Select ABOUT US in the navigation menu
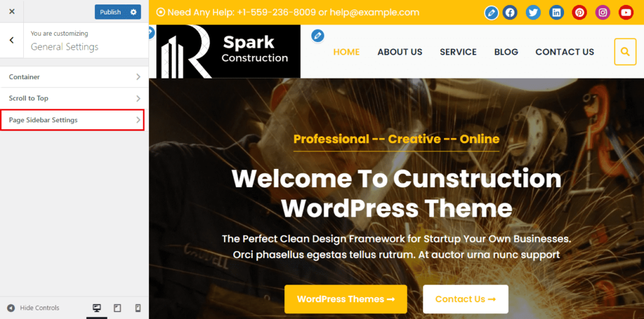This screenshot has width=644, height=319. pyautogui.click(x=399, y=52)
